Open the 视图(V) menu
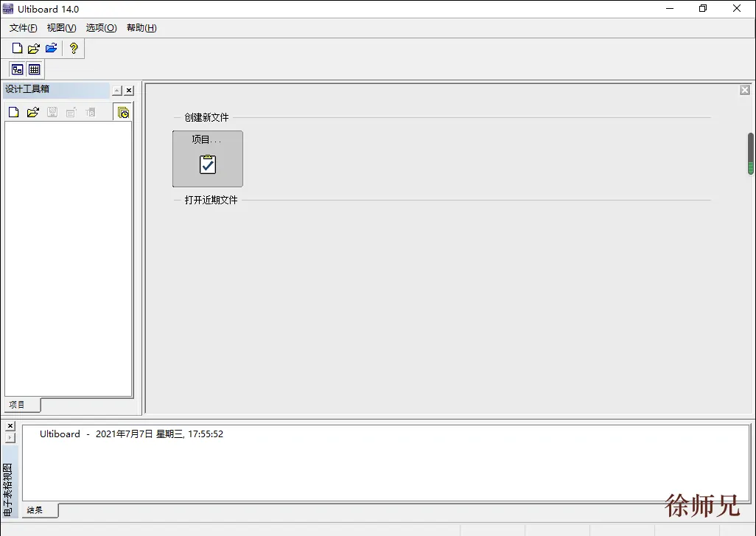This screenshot has width=756, height=536. click(x=62, y=28)
